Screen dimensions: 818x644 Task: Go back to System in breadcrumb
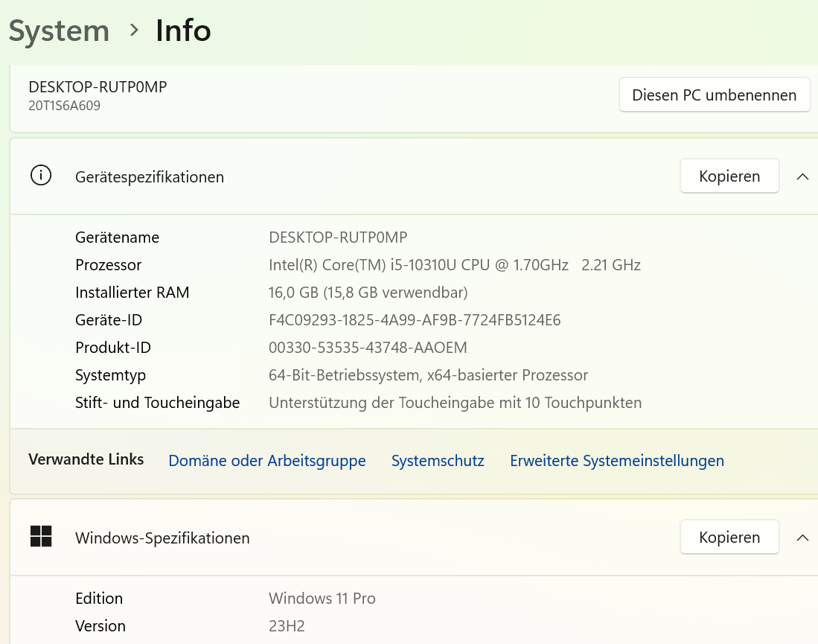[59, 31]
